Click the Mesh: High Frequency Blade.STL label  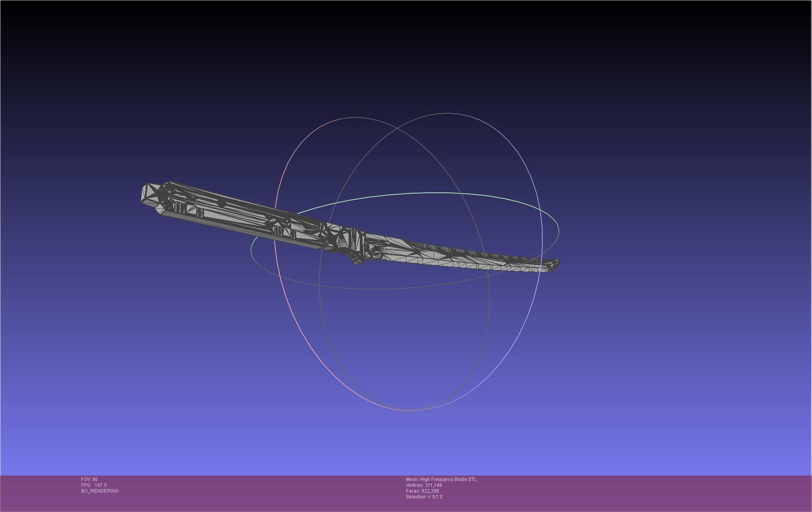pos(441,479)
